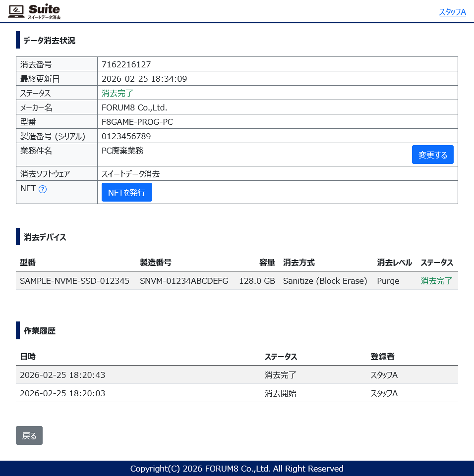Click the PC廃棄業務 job name text
474x476 pixels.
(x=122, y=151)
